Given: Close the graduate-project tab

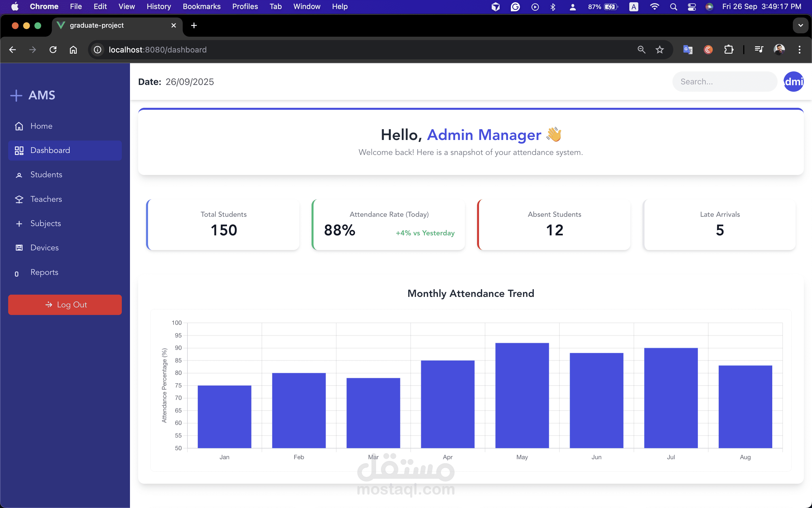Looking at the screenshot, I should 173,25.
